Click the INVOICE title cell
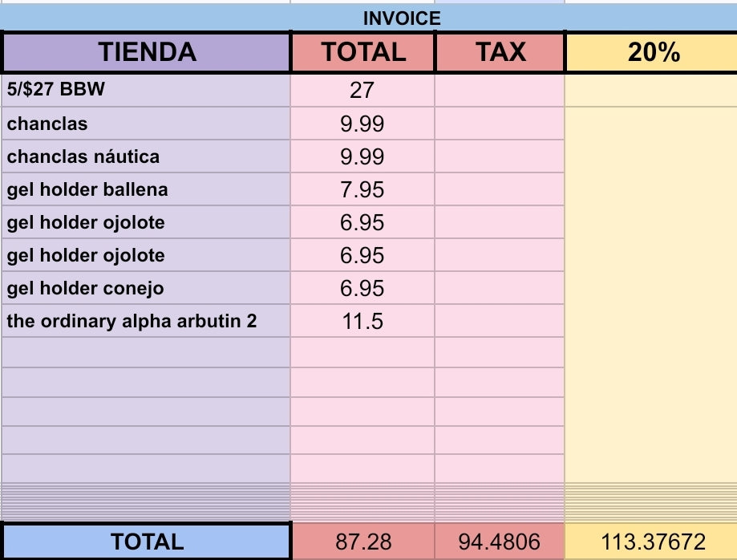Screen dimensions: 737x560 [x=401, y=18]
